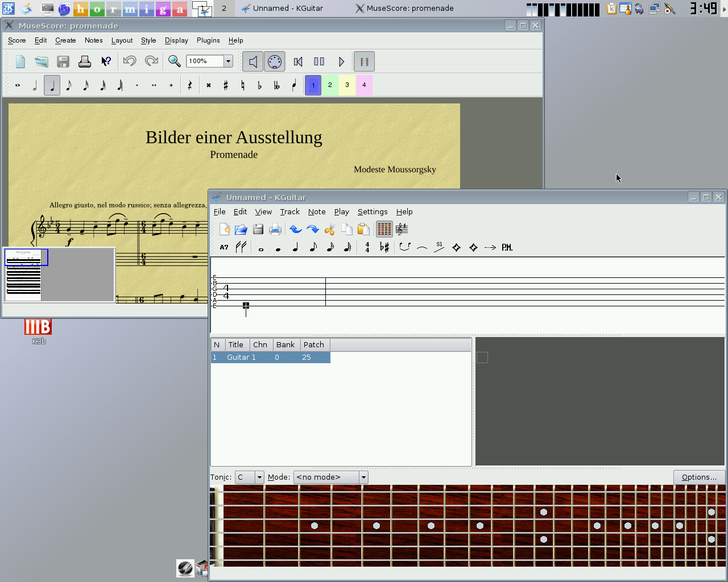Toggle the play repeats button in MuseScore
This screenshot has width=728, height=582.
point(365,61)
